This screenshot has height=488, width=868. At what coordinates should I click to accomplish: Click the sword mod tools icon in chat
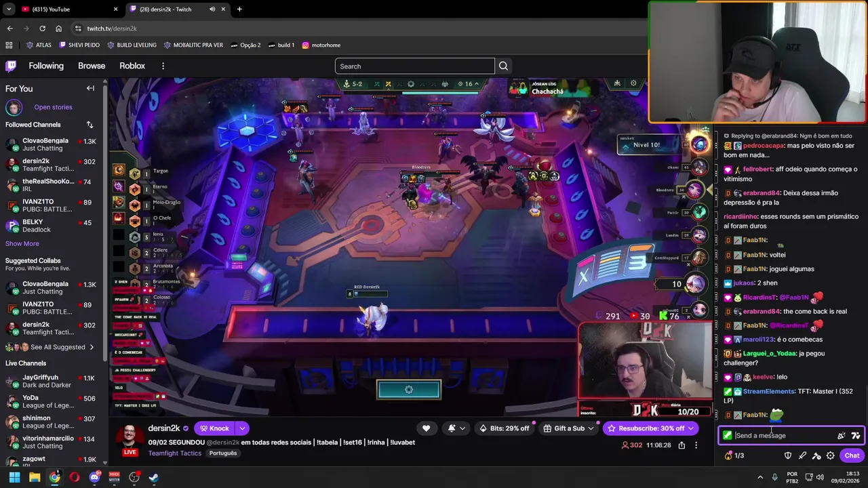802,455
